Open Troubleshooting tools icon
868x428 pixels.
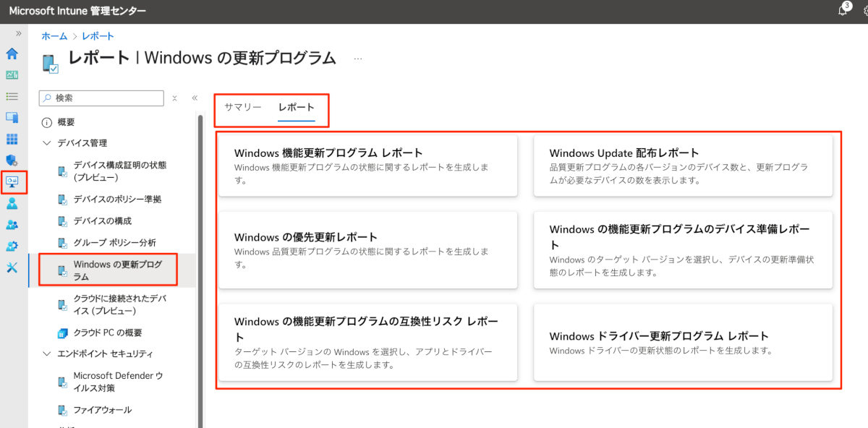tap(12, 267)
